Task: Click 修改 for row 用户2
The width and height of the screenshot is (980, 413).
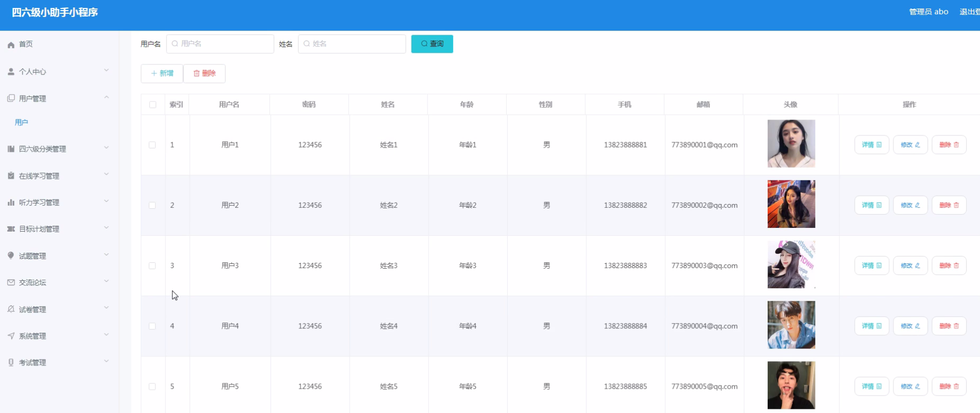Action: point(910,205)
